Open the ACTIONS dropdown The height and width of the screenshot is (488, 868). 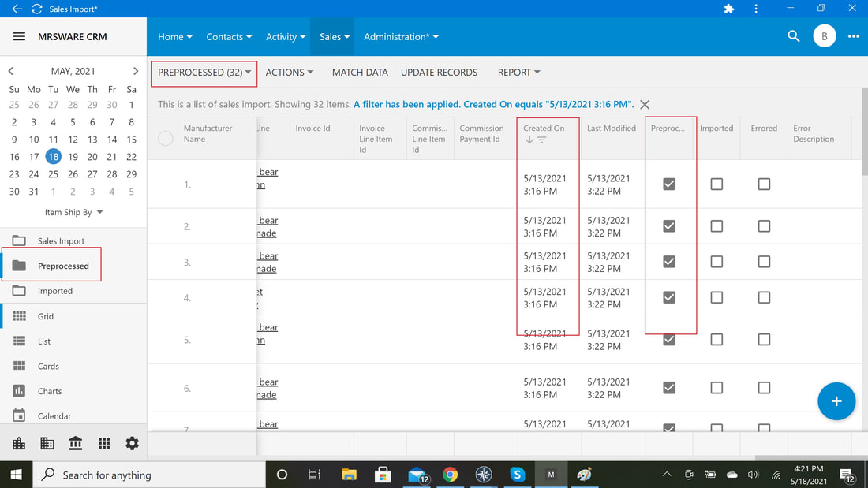(290, 73)
